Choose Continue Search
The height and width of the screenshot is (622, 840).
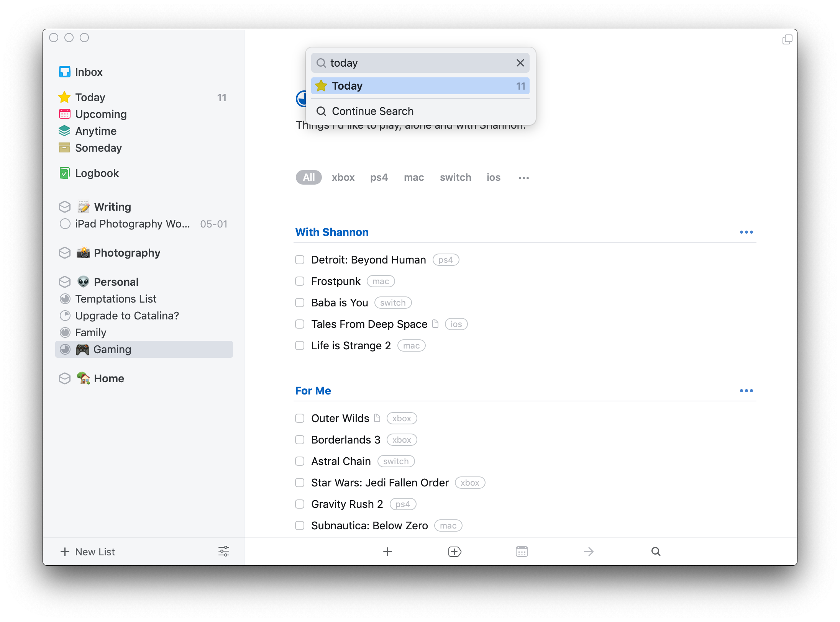click(420, 111)
